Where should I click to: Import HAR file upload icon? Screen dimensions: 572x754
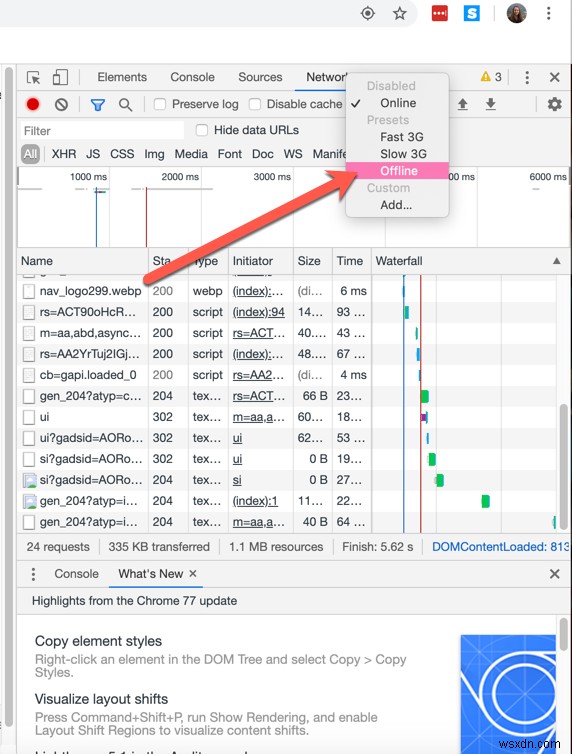(x=462, y=104)
